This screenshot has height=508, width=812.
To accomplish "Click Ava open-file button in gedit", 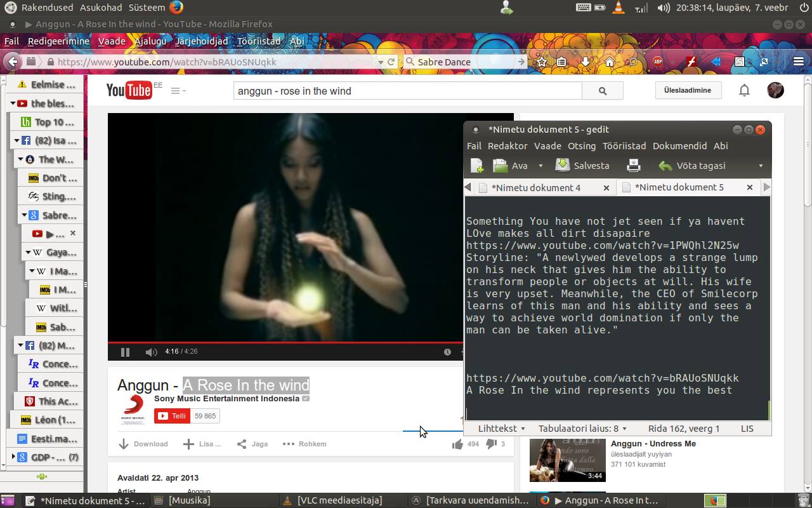I will pos(511,166).
